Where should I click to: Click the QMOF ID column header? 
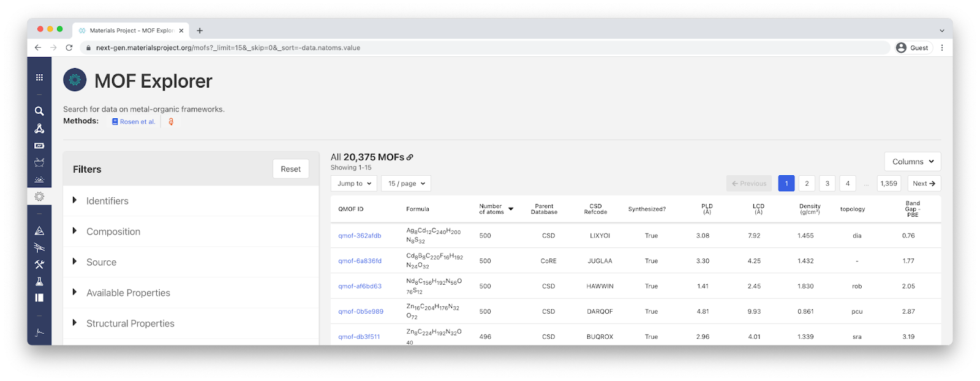point(351,209)
